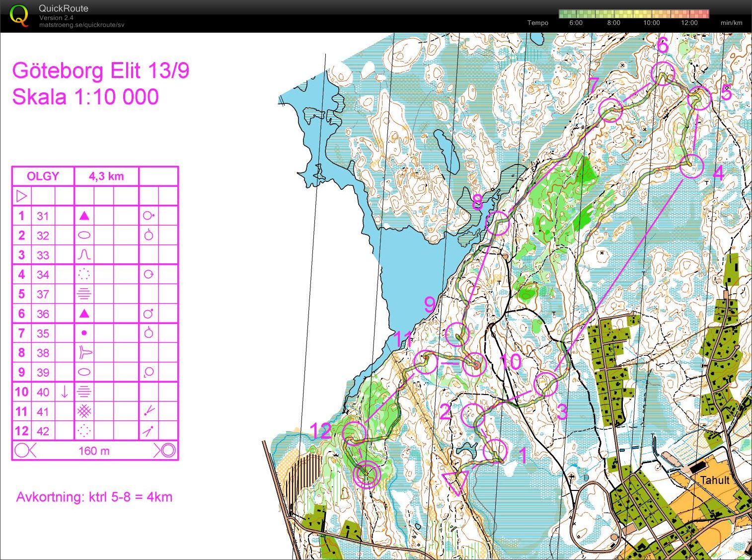This screenshot has width=752, height=560.
Task: Click the dotted circle symbol in row 4
Action: click(84, 274)
